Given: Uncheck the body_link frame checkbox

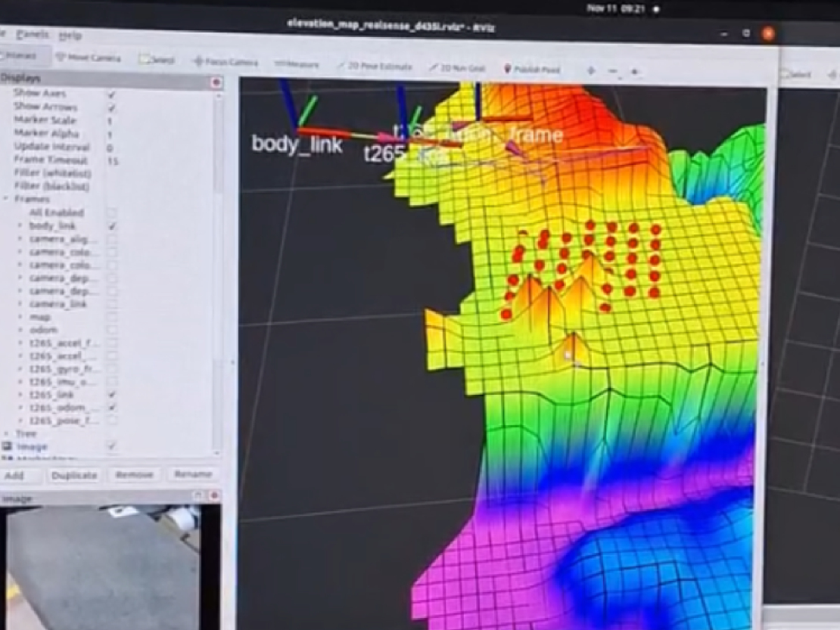Looking at the screenshot, I should (x=111, y=226).
